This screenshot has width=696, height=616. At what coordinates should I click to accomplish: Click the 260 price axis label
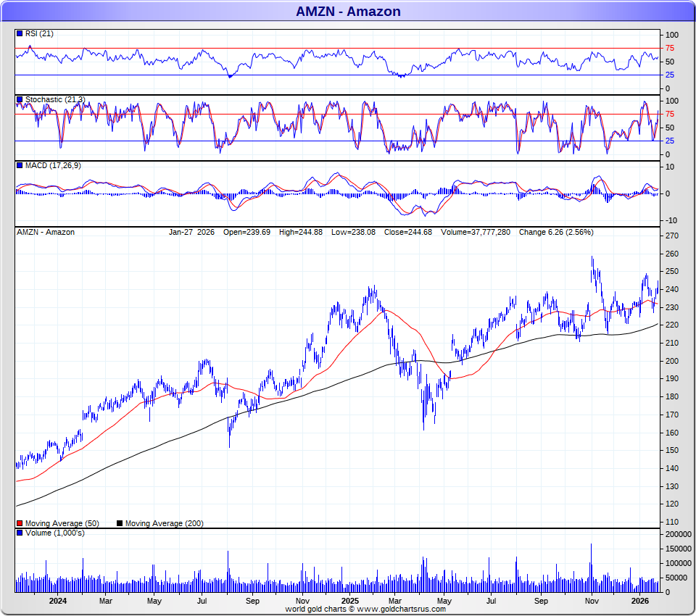[x=672, y=254]
